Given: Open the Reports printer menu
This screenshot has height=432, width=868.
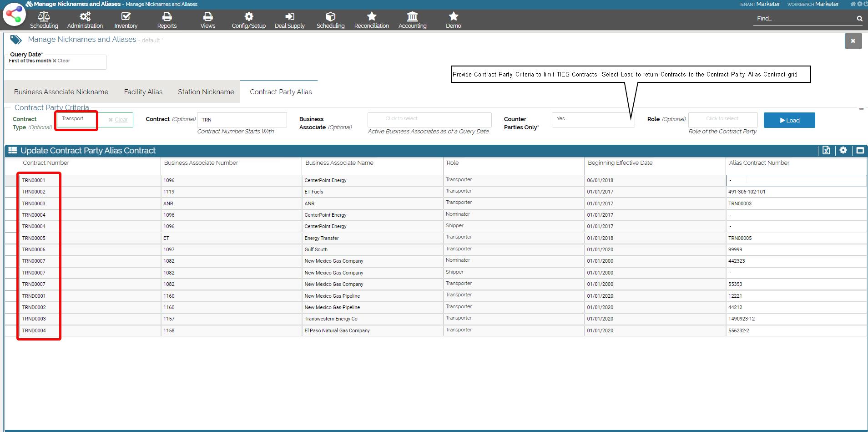Looking at the screenshot, I should 167,20.
